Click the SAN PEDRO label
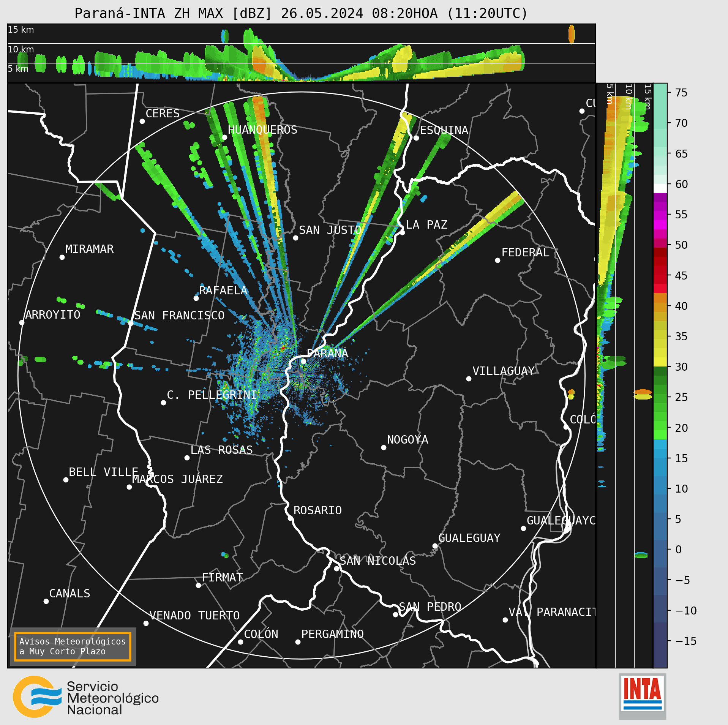This screenshot has height=725, width=728. click(x=430, y=607)
